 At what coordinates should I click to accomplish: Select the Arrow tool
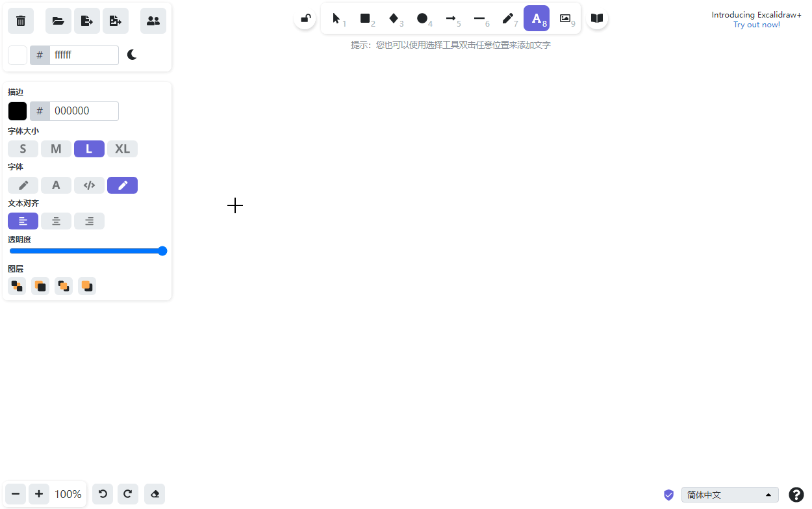451,19
